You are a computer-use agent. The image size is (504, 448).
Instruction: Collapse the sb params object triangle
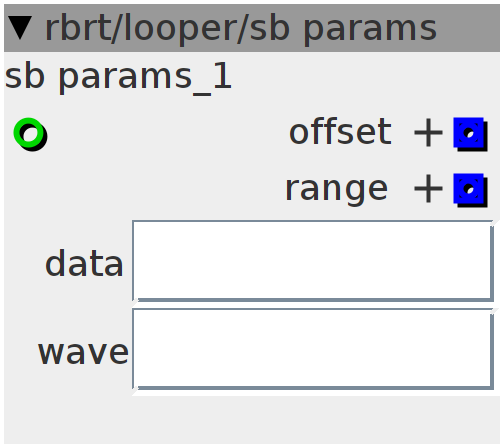point(20,28)
